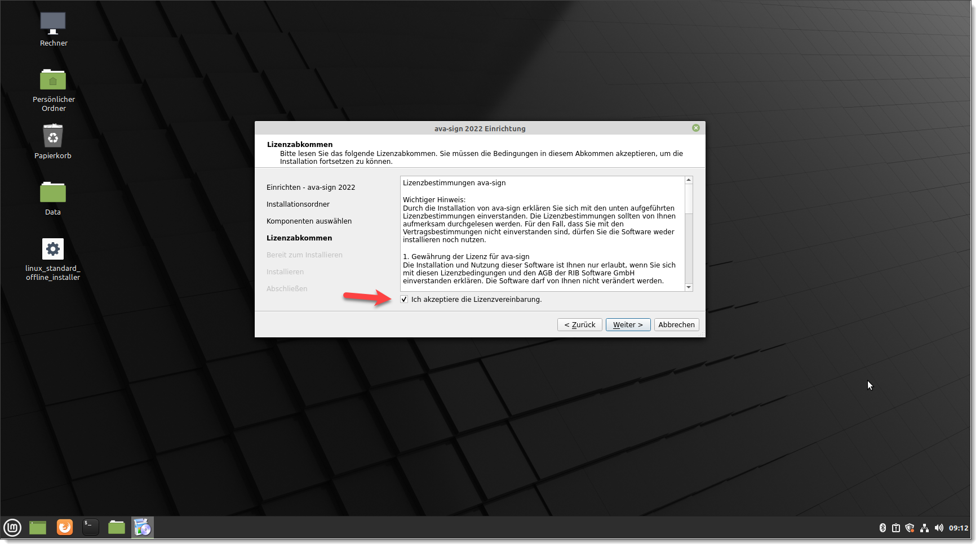
Task: Click the Abschließen step
Action: click(287, 289)
